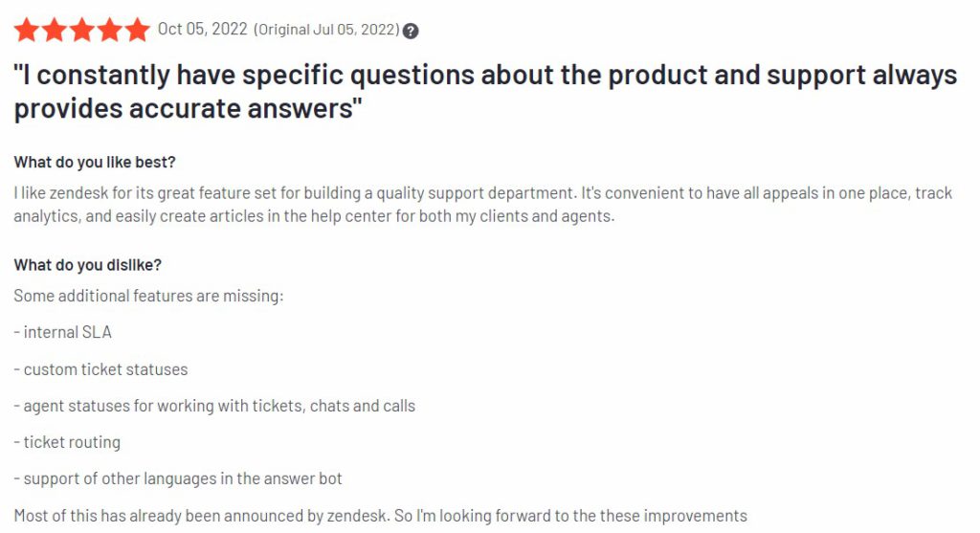Click the first orange rating star
Viewport: 980px width, 533px height.
click(x=26, y=30)
